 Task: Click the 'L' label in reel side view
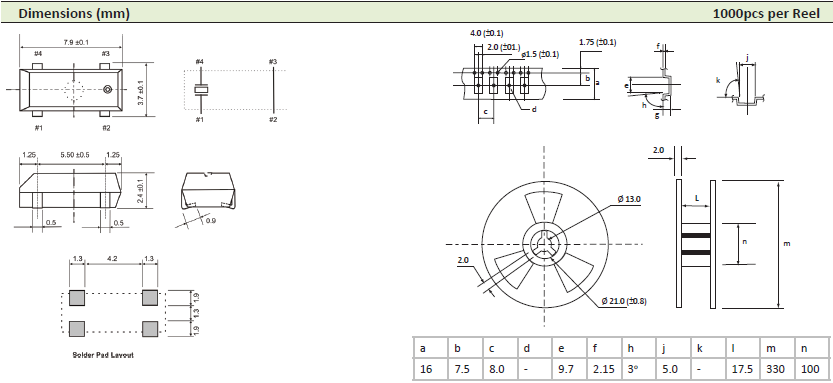697,198
